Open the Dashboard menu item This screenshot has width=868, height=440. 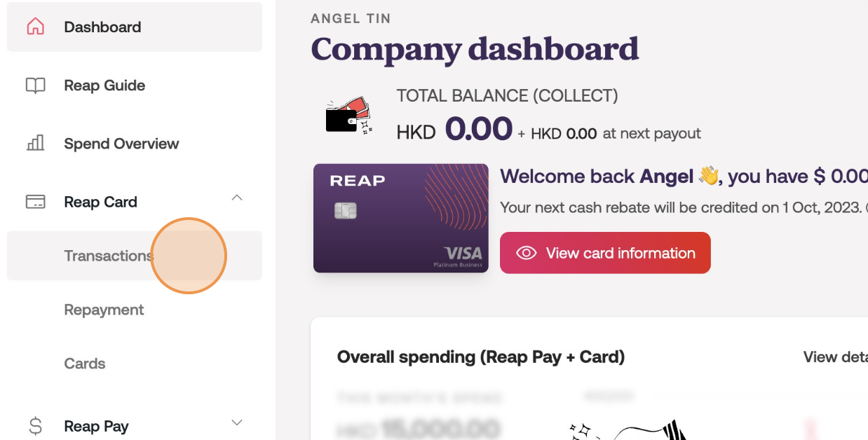(x=102, y=27)
